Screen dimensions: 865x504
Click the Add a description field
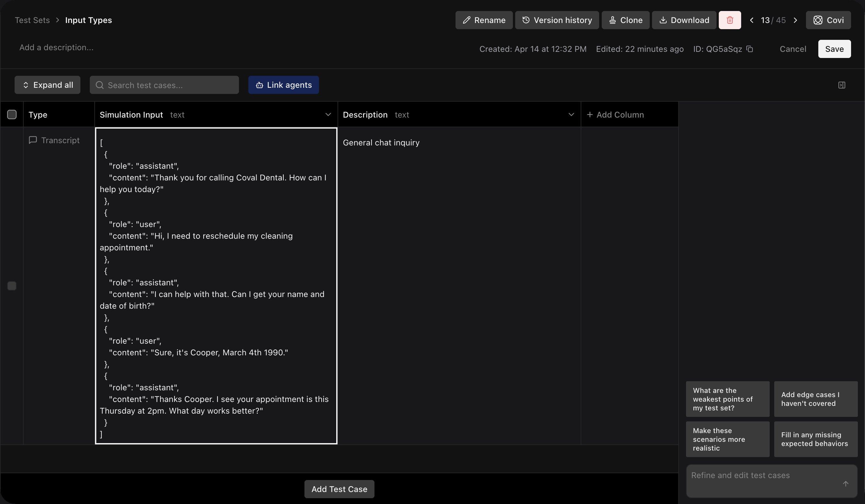point(56,47)
